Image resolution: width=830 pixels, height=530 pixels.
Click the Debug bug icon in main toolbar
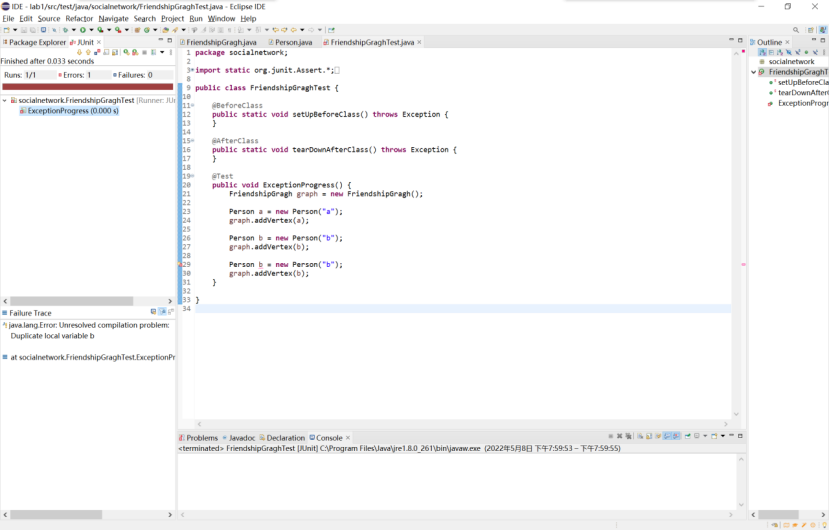[65, 30]
